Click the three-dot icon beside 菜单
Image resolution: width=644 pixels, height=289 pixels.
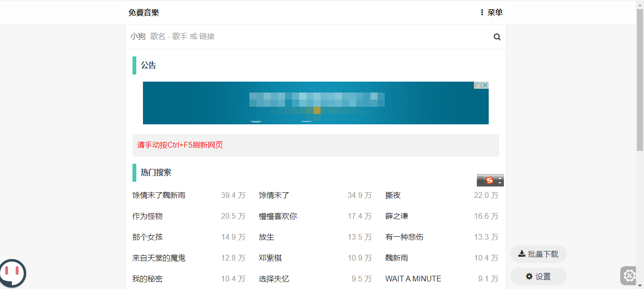click(482, 12)
